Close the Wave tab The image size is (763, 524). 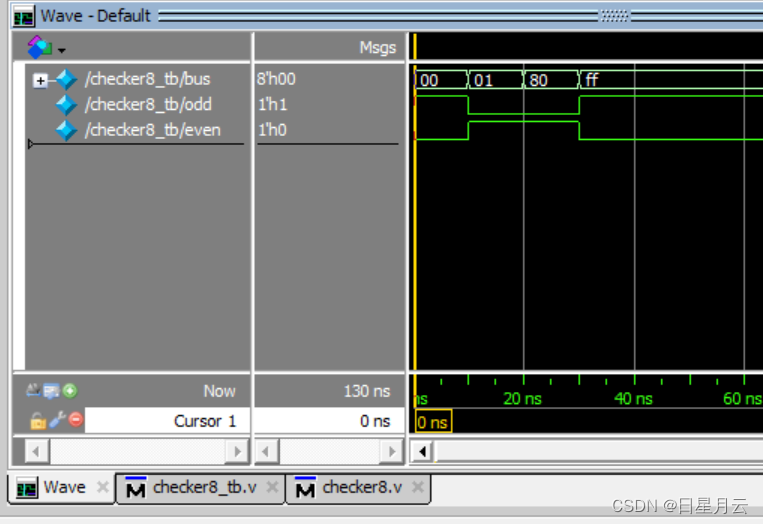coord(103,487)
